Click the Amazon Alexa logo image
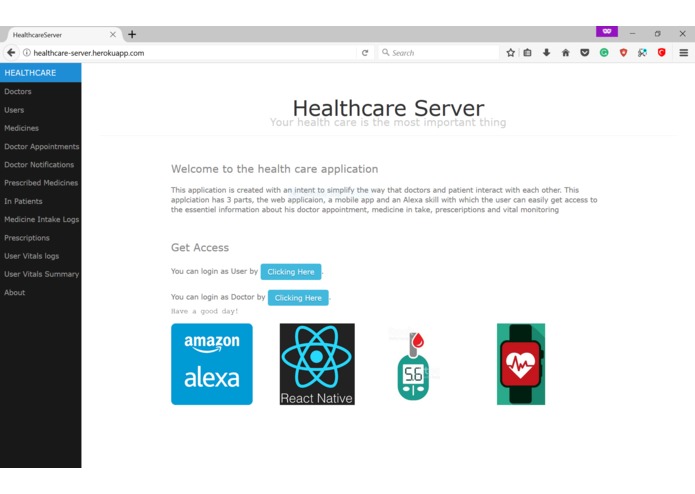 point(212,364)
